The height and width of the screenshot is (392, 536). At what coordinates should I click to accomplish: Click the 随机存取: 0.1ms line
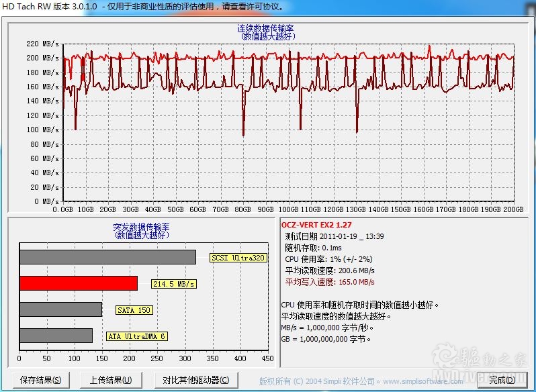coord(313,248)
